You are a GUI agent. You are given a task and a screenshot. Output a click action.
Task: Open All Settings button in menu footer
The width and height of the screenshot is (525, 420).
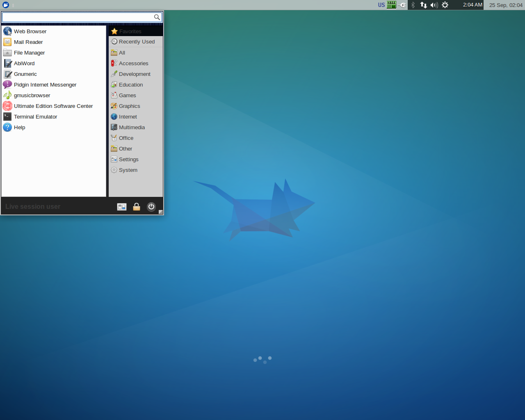(122, 207)
